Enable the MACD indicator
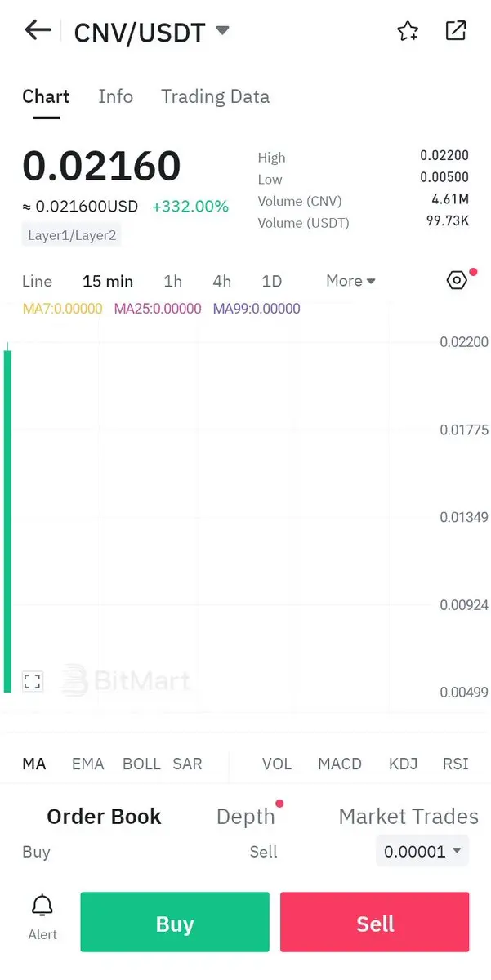 pyautogui.click(x=339, y=764)
